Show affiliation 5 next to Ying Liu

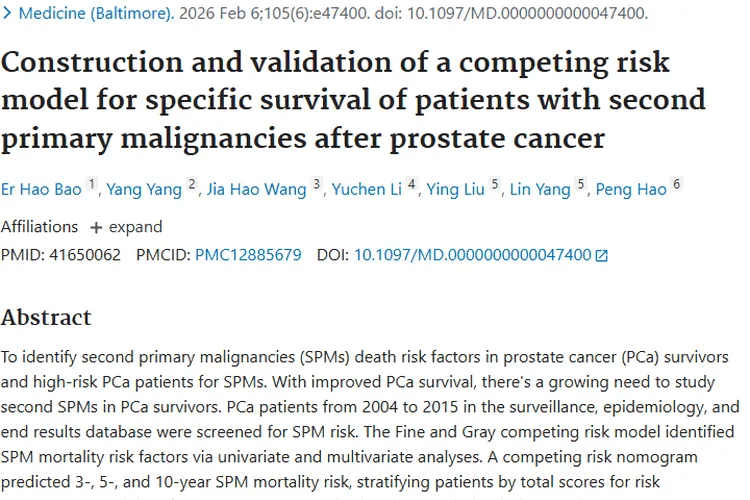(x=495, y=185)
